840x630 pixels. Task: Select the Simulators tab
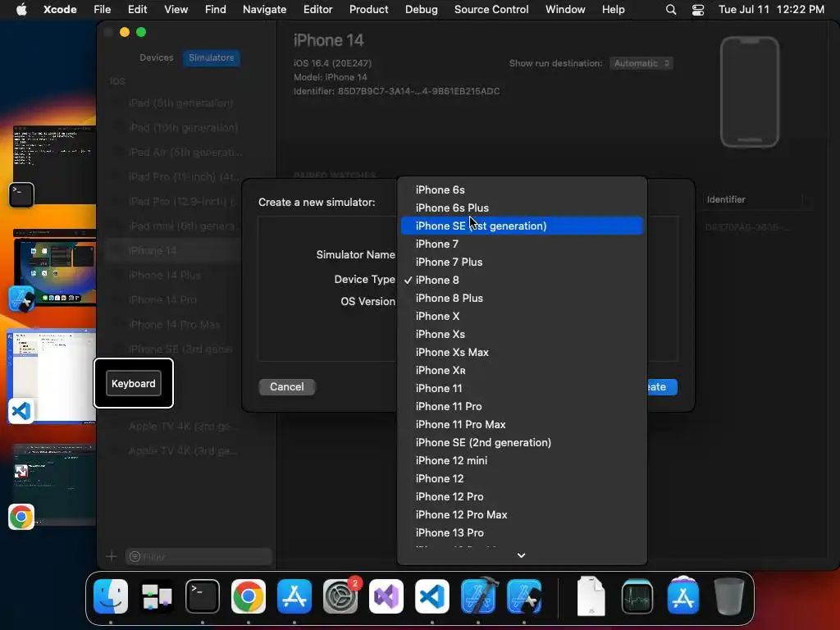click(211, 57)
